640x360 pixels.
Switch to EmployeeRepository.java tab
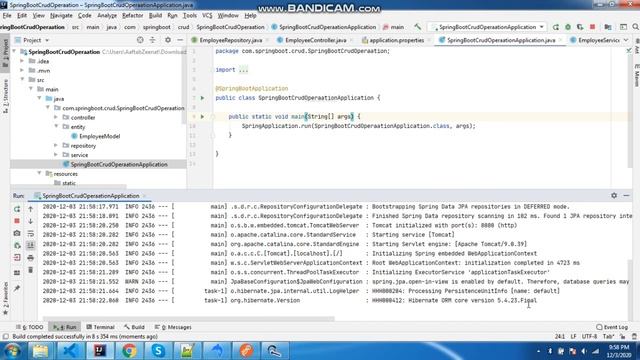click(231, 40)
